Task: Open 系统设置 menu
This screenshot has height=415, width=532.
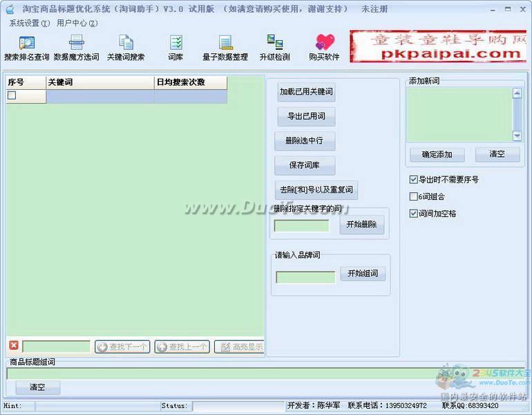Action: (29, 23)
